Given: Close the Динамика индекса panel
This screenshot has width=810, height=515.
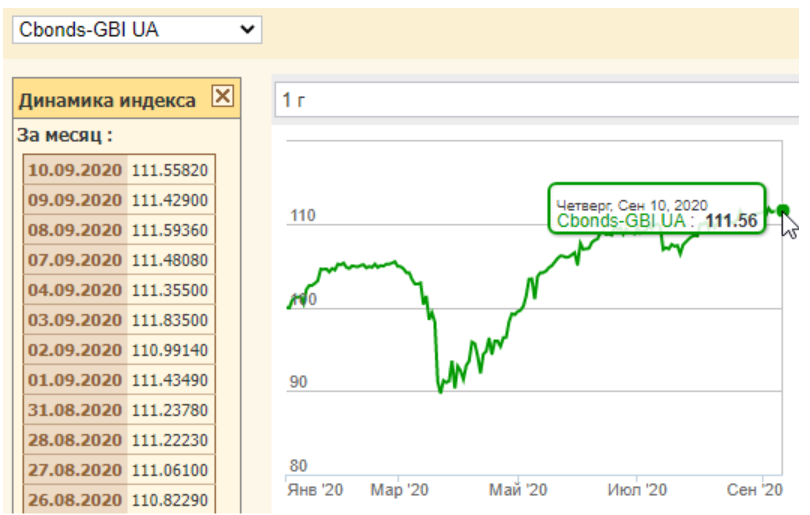Looking at the screenshot, I should 223,96.
